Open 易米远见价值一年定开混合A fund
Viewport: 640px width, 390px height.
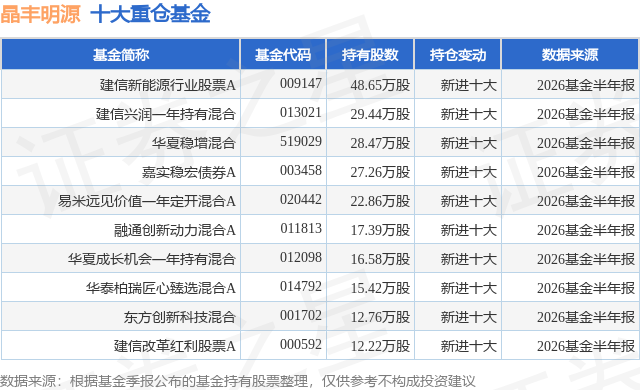tap(147, 201)
